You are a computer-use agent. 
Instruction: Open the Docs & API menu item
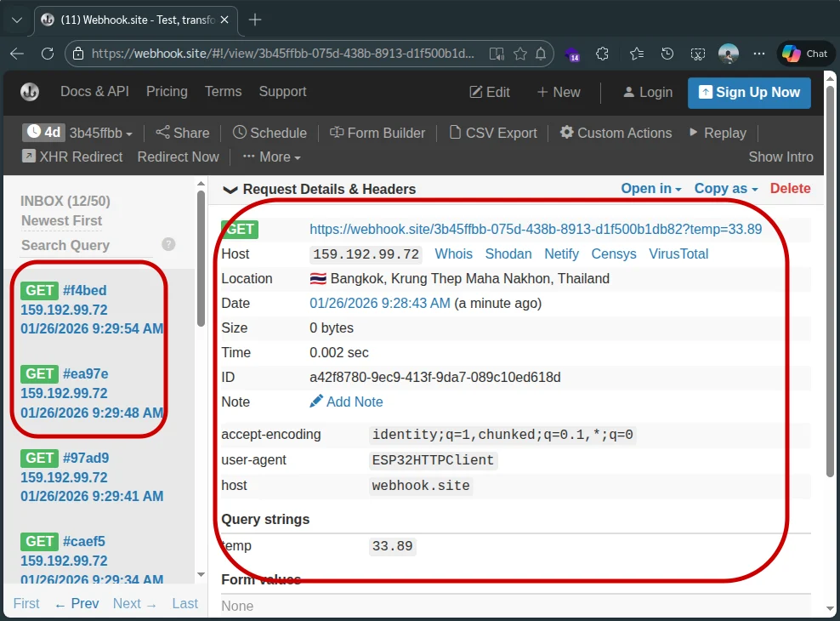(94, 92)
